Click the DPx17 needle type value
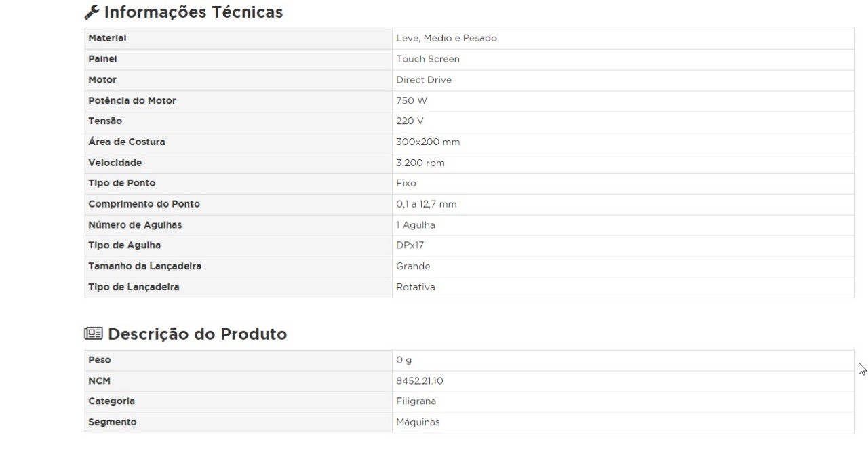Screen dimensions: 868x453 click(x=410, y=245)
